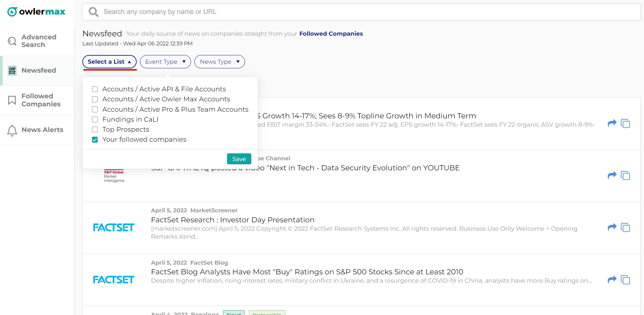Click the search magnifier icon
Viewport: 644px width, 315px height.
point(93,12)
